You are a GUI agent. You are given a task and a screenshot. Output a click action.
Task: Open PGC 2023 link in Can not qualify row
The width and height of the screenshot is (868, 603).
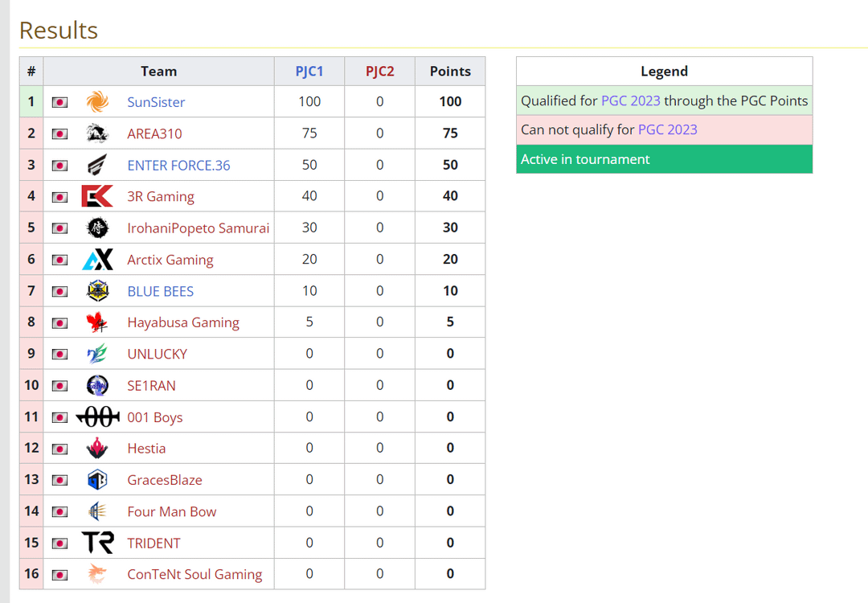point(667,129)
